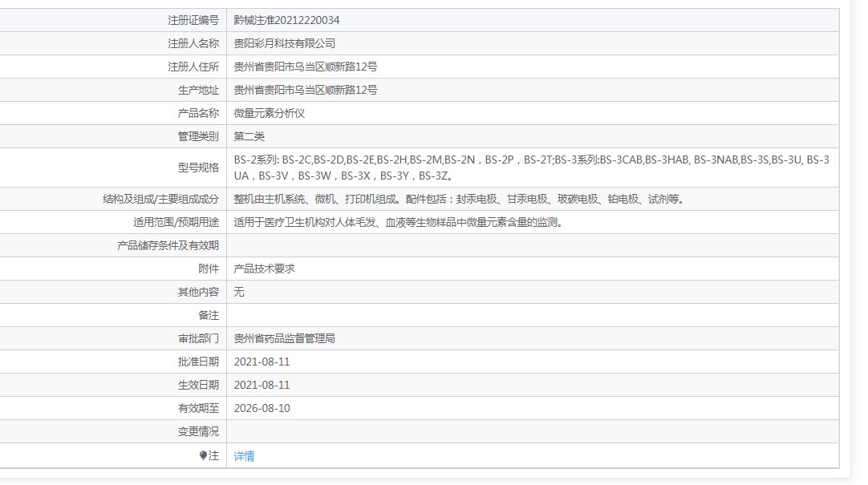Click the 备注 label

pos(209,315)
